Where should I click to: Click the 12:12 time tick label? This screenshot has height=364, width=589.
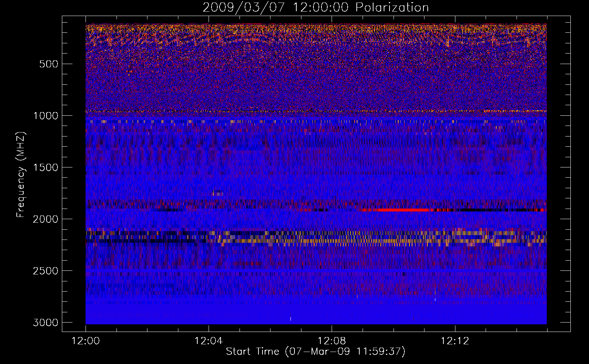click(x=455, y=341)
